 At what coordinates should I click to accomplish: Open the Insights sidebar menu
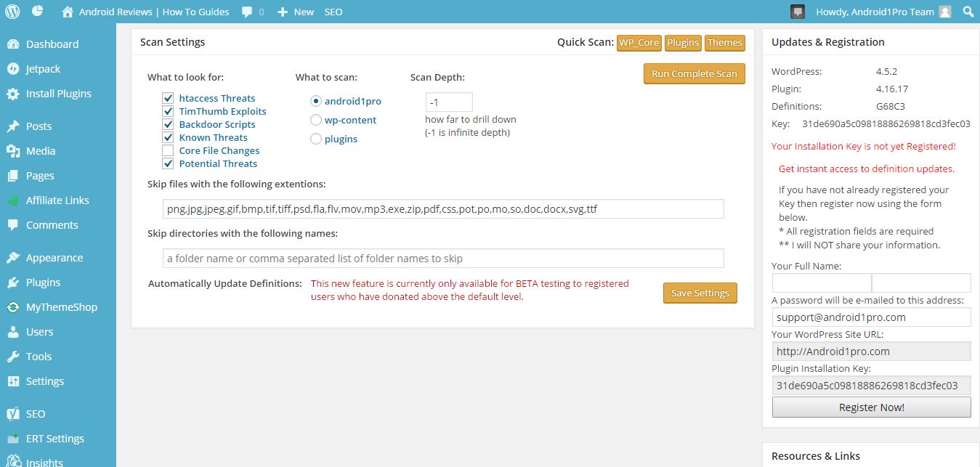(x=44, y=463)
